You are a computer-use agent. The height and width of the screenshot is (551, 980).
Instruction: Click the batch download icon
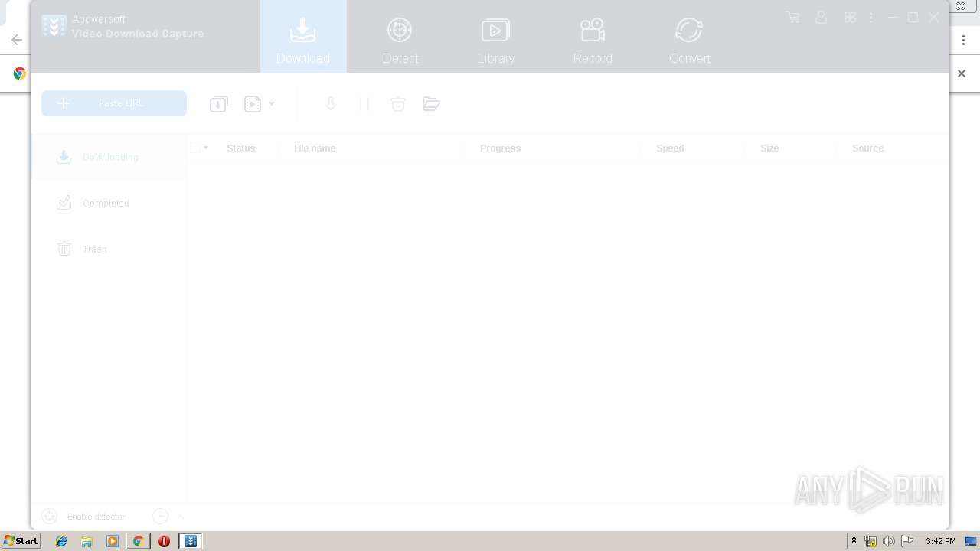tap(219, 104)
